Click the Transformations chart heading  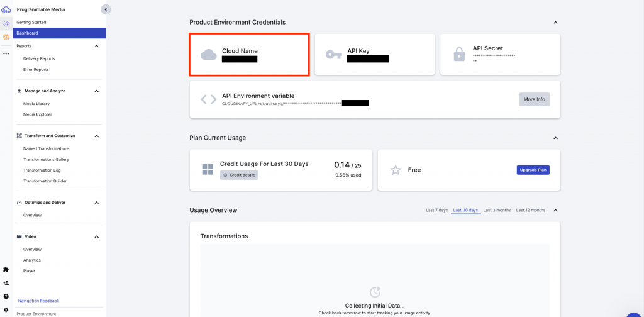pos(225,236)
